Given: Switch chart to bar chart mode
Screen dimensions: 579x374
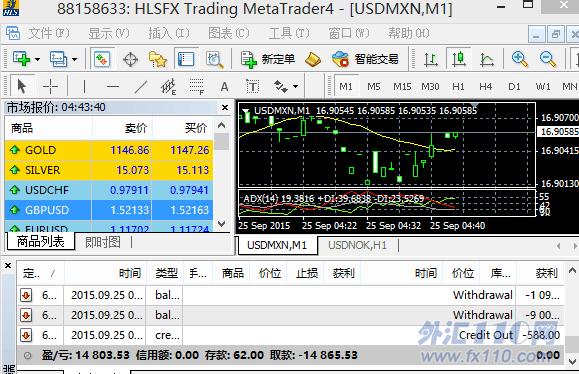Looking at the screenshot, I should coord(431,59).
